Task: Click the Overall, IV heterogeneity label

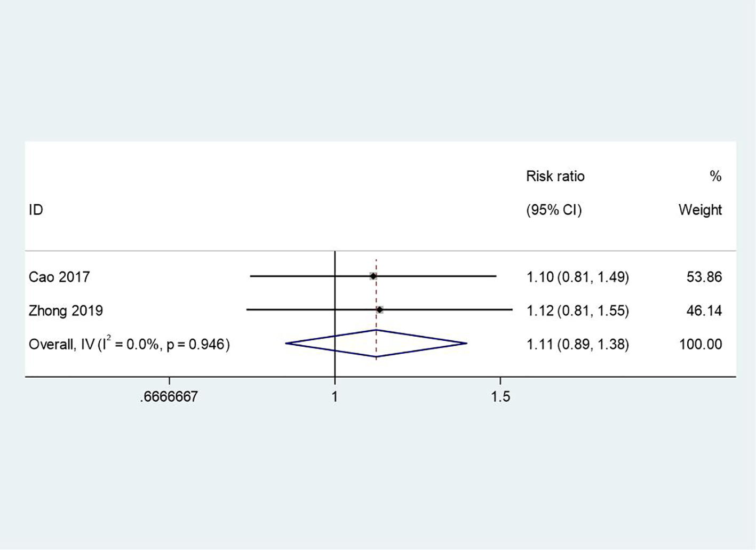Action: (x=129, y=344)
